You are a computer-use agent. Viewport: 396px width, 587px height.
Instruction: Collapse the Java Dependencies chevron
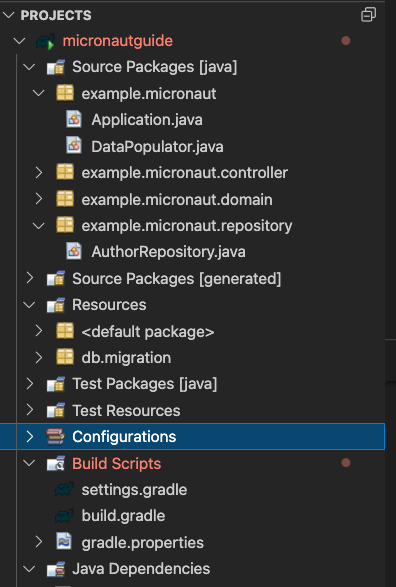coord(29,569)
